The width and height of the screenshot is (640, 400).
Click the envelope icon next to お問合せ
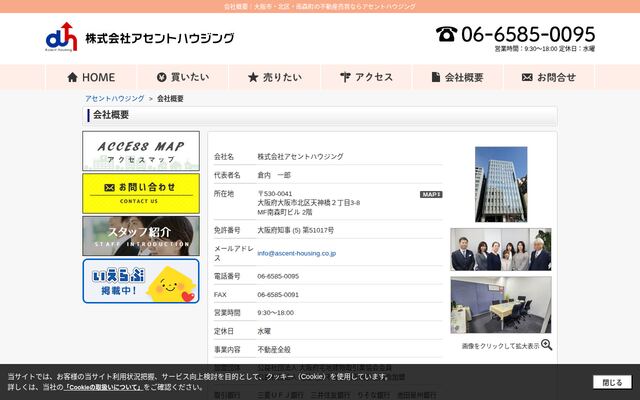coord(527,77)
